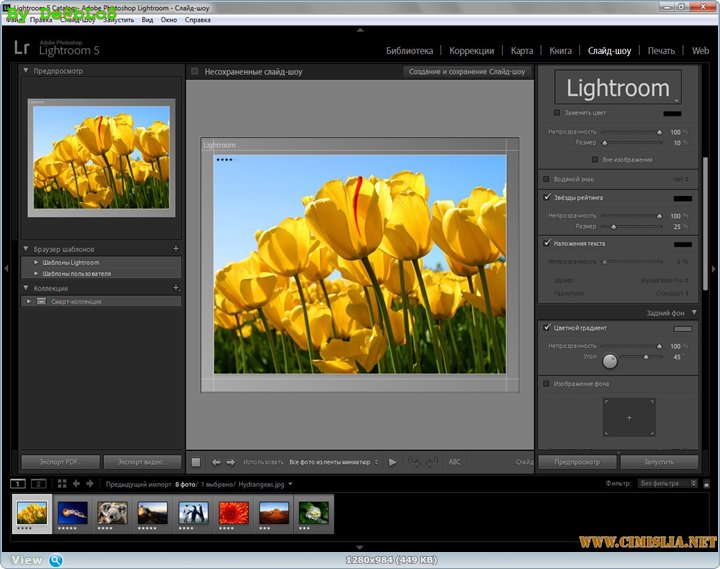Image resolution: width=720 pixels, height=569 pixels.
Task: Click the gradient color swatch
Action: (683, 328)
